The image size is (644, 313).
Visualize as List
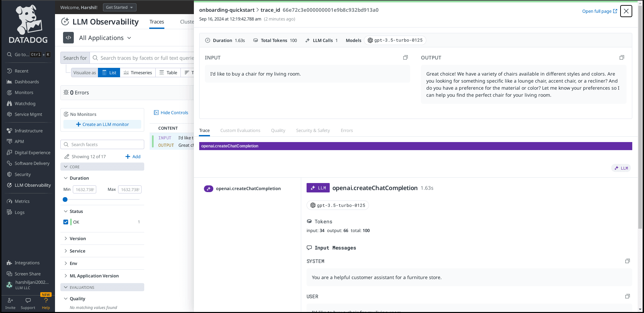109,73
